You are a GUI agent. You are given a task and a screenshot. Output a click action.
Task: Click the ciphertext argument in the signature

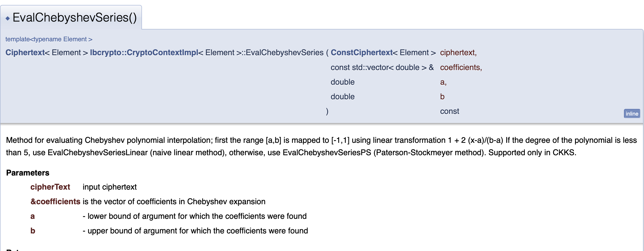click(458, 52)
